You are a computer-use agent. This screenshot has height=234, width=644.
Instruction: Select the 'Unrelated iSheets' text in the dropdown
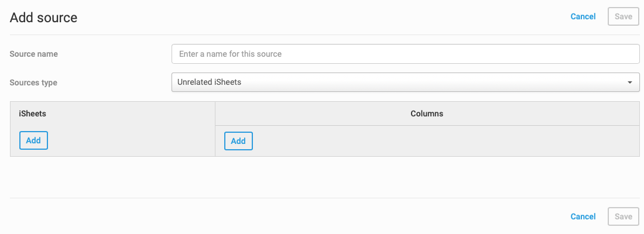[x=209, y=82]
